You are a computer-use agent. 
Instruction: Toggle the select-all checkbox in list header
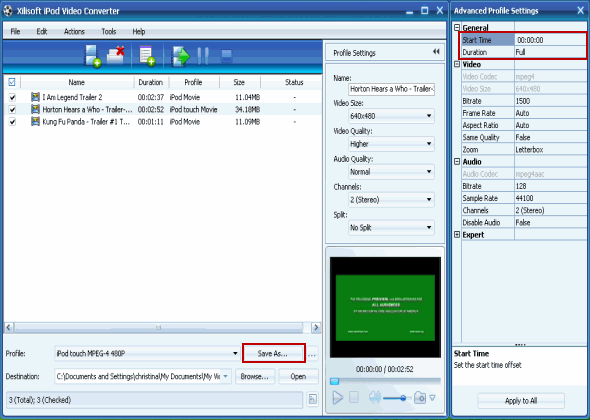pyautogui.click(x=12, y=82)
